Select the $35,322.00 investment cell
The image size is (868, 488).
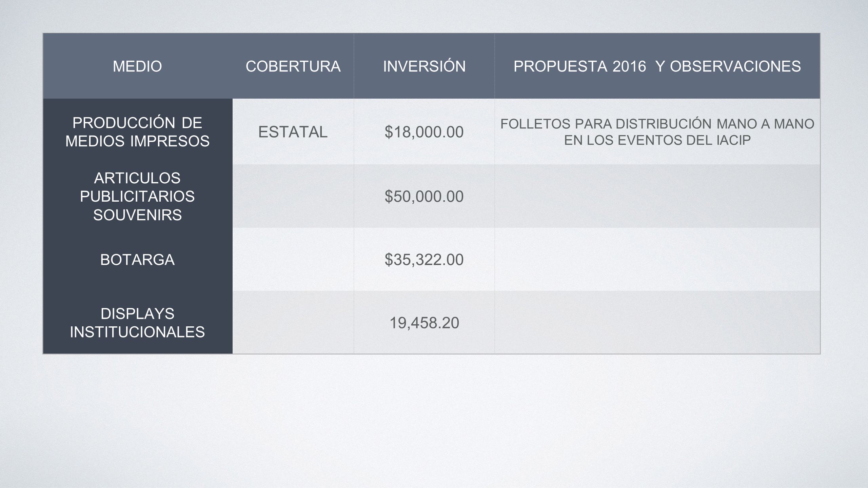click(424, 259)
